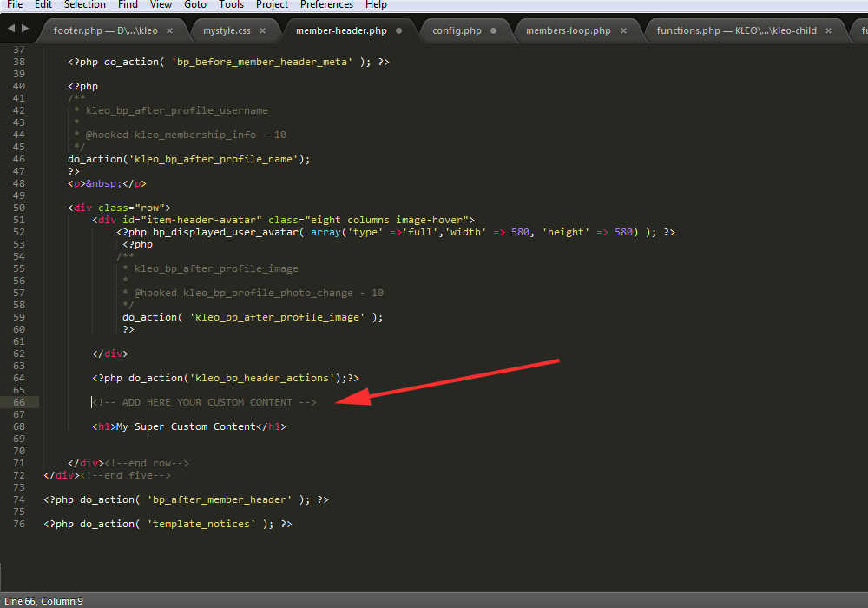
Task: Open the Tools menu
Action: tap(231, 4)
